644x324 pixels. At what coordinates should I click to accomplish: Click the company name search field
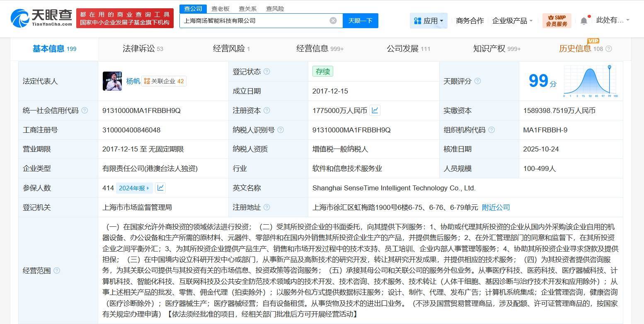[x=253, y=21]
